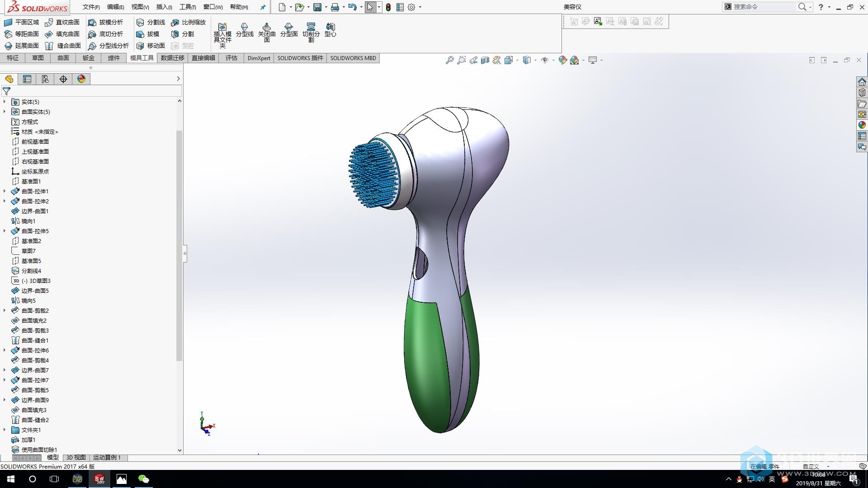Click the 比例缩放 scale tool

pyautogui.click(x=189, y=22)
